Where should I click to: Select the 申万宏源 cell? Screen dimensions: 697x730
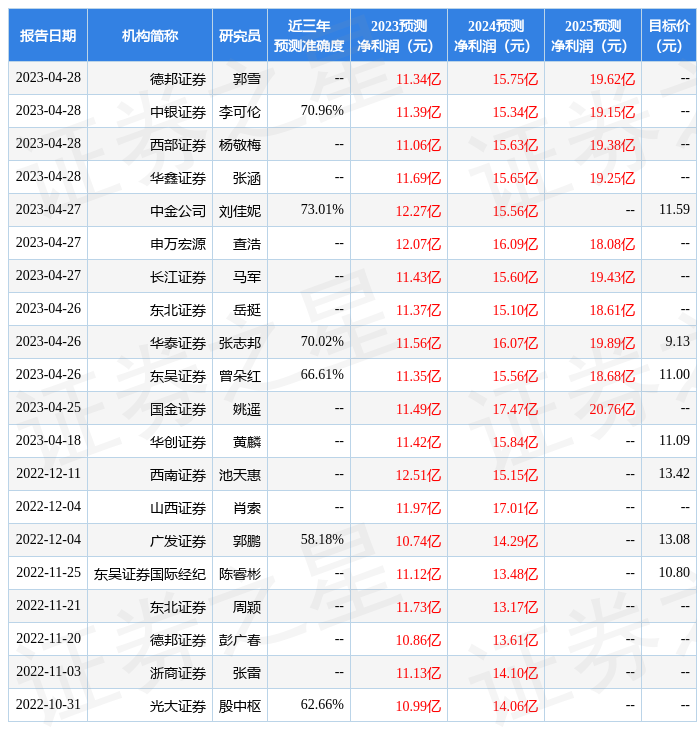(178, 244)
